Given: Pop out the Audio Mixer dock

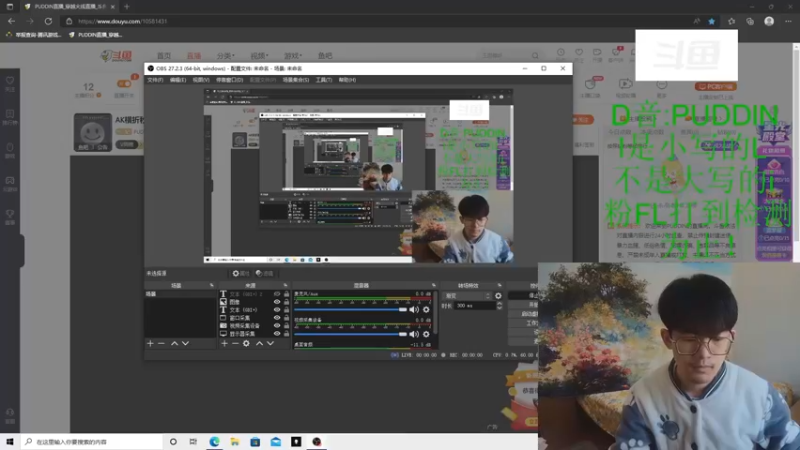Looking at the screenshot, I should (434, 285).
